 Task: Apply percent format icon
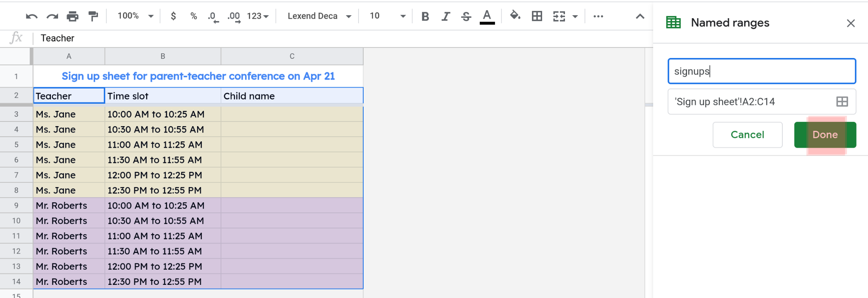point(194,16)
